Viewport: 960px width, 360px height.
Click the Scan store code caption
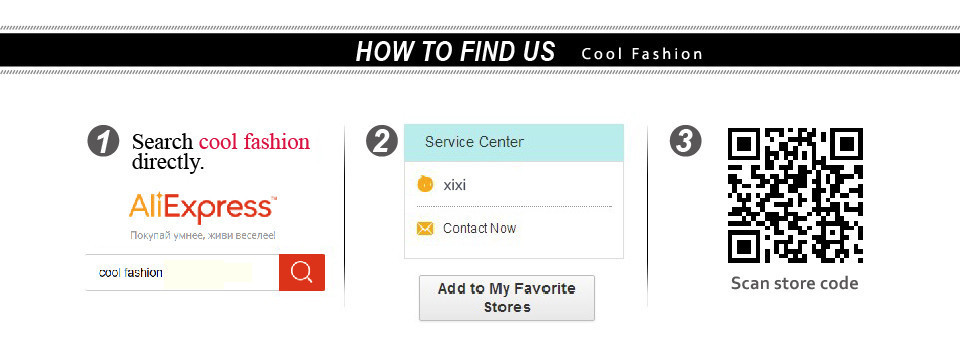click(795, 283)
